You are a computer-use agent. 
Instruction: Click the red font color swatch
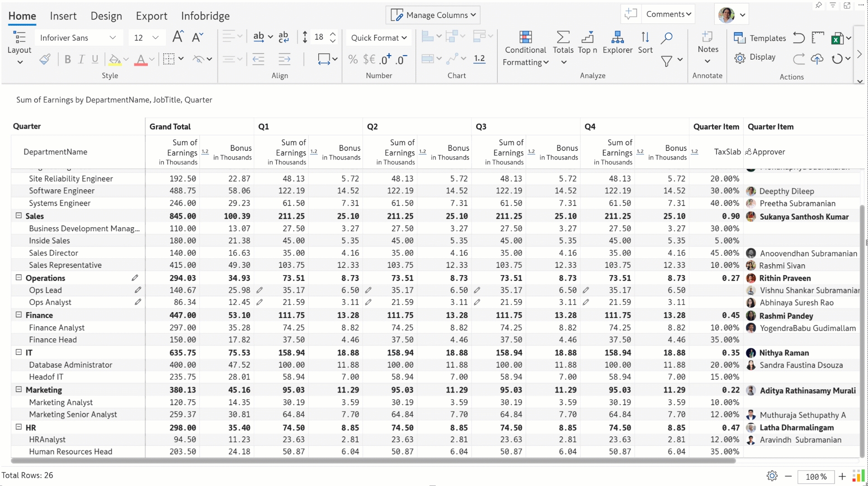tap(141, 60)
